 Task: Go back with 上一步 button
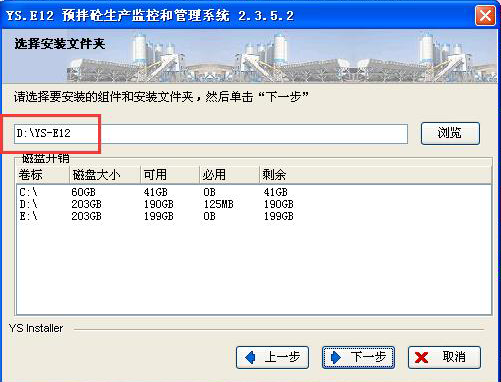(x=272, y=357)
